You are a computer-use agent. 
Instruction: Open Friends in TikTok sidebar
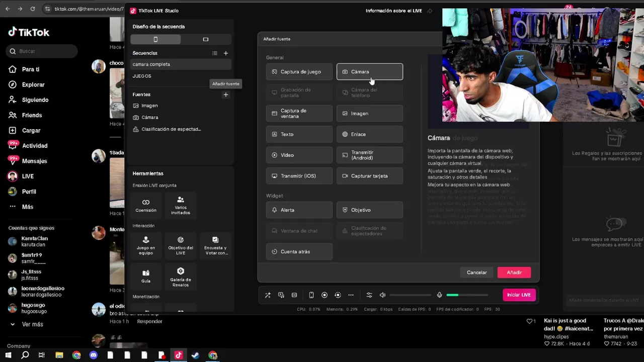pyautogui.click(x=25, y=115)
